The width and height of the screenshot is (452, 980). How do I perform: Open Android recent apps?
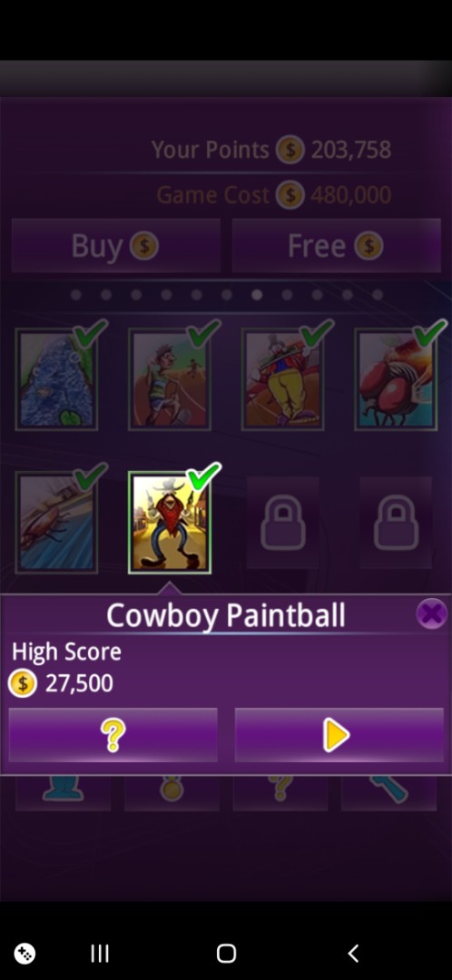(x=100, y=953)
